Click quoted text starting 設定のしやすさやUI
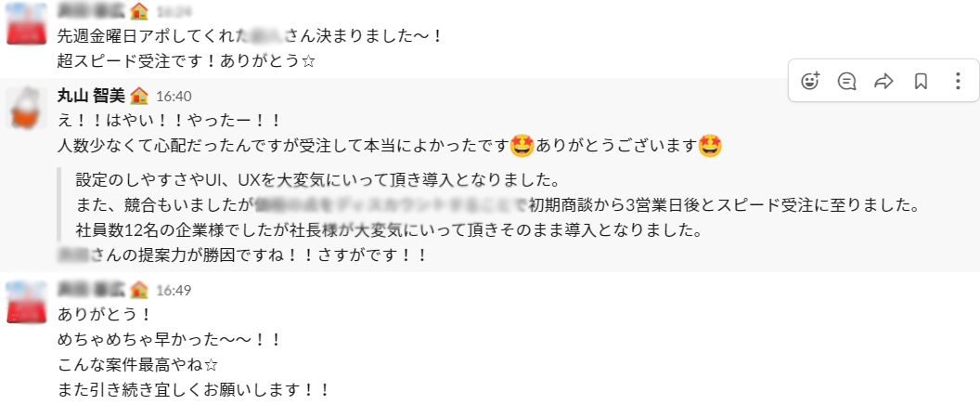The height and width of the screenshot is (405, 980). pos(317,180)
